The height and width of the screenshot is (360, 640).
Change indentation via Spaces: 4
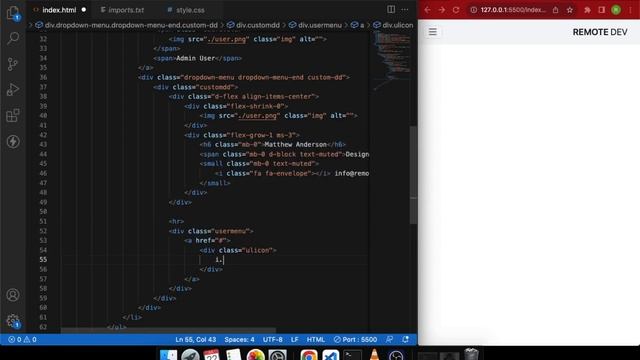tap(239, 339)
